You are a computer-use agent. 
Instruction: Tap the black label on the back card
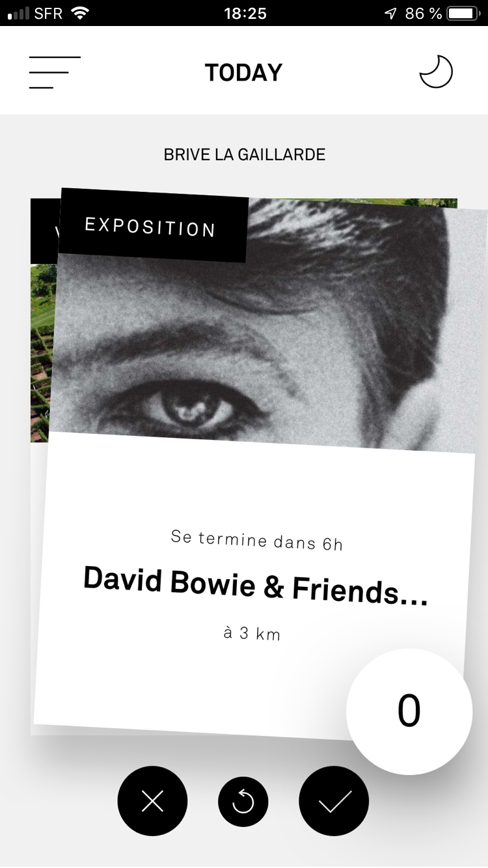pyautogui.click(x=44, y=231)
